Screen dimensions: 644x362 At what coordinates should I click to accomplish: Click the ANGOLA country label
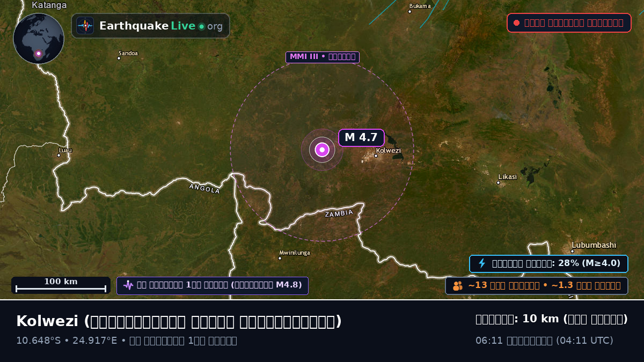204,188
